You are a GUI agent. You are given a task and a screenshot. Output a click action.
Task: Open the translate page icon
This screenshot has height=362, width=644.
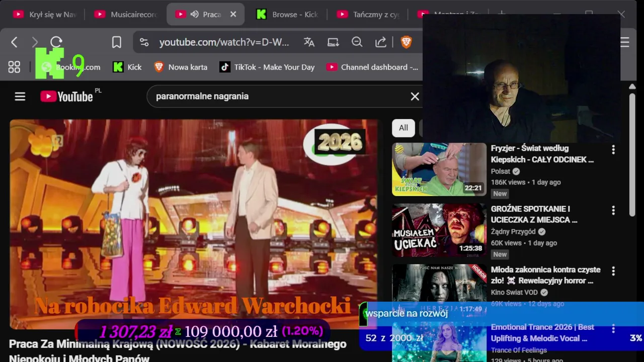click(309, 42)
